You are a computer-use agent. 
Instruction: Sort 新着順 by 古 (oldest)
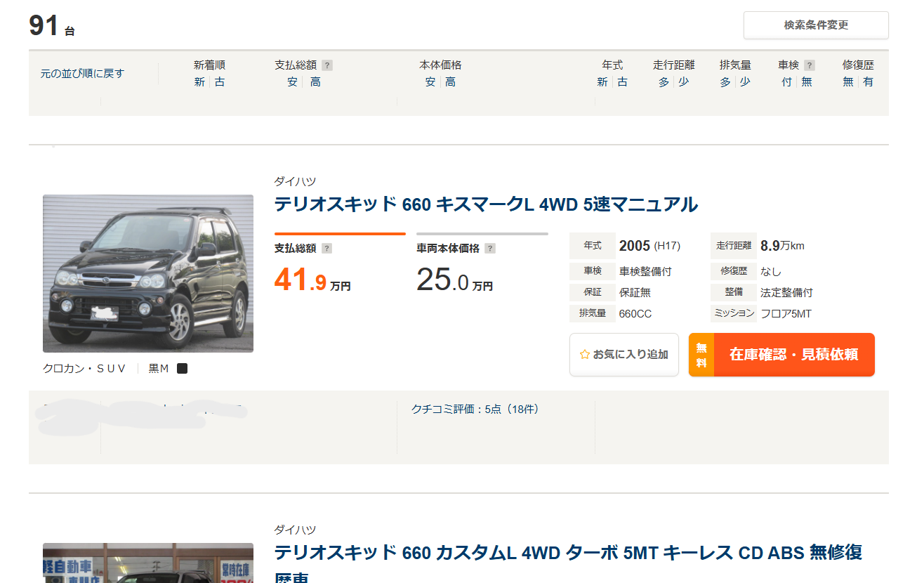(220, 81)
